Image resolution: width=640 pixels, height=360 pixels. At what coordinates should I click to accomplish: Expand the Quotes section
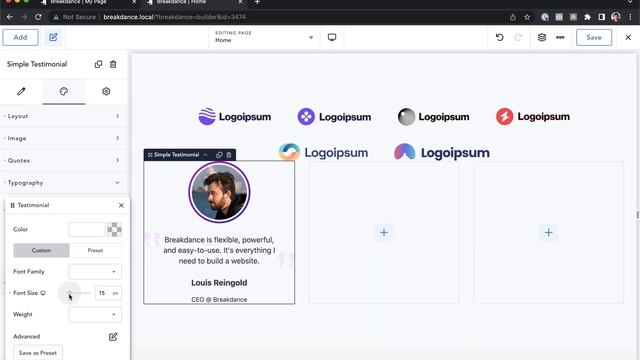pos(64,160)
